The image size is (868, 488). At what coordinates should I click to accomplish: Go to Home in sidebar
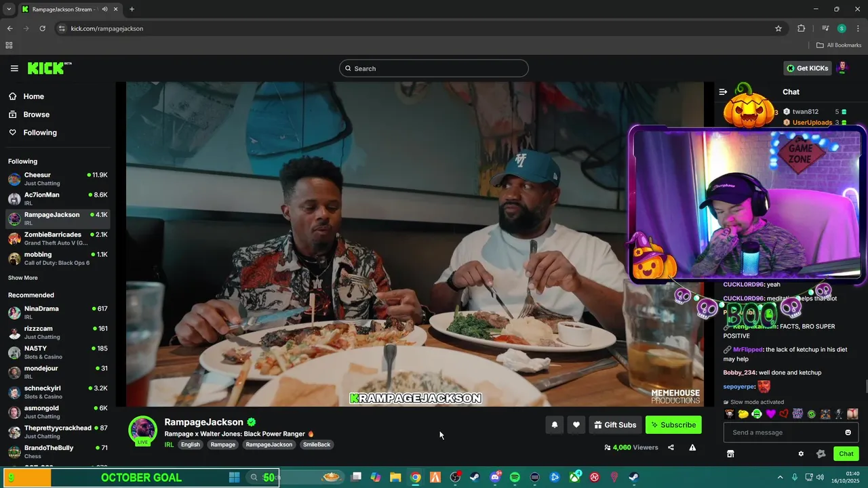(58, 96)
